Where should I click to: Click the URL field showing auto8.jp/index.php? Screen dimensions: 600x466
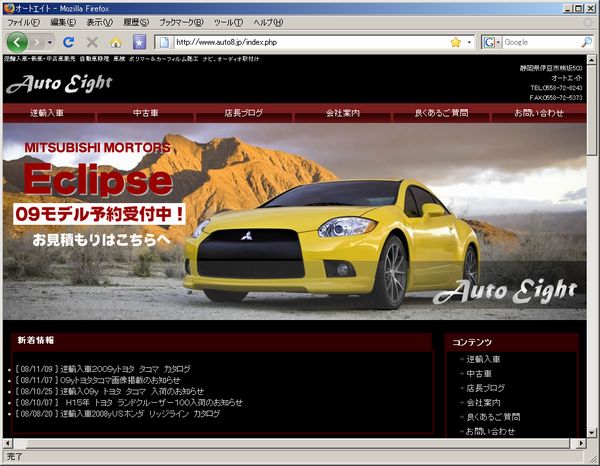click(x=310, y=42)
